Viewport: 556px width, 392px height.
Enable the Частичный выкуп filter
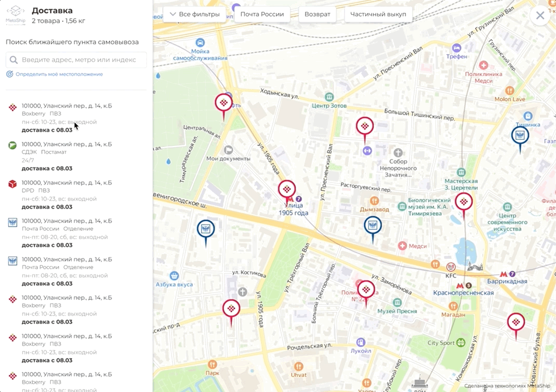[x=378, y=14]
